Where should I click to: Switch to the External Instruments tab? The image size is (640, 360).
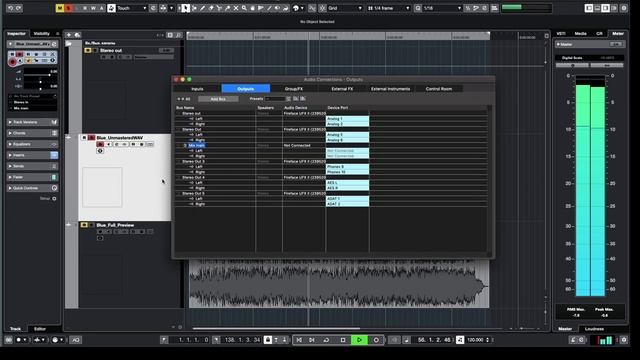[390, 89]
